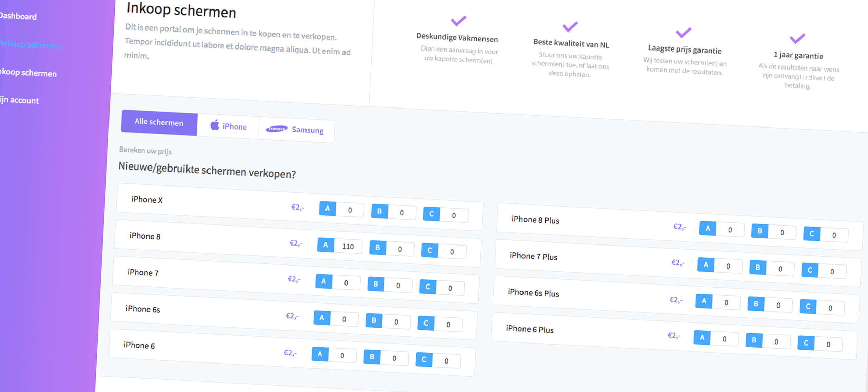Image resolution: width=868 pixels, height=392 pixels.
Task: Click the Beste kwaliteit van NL checkmark
Action: pyautogui.click(x=570, y=26)
